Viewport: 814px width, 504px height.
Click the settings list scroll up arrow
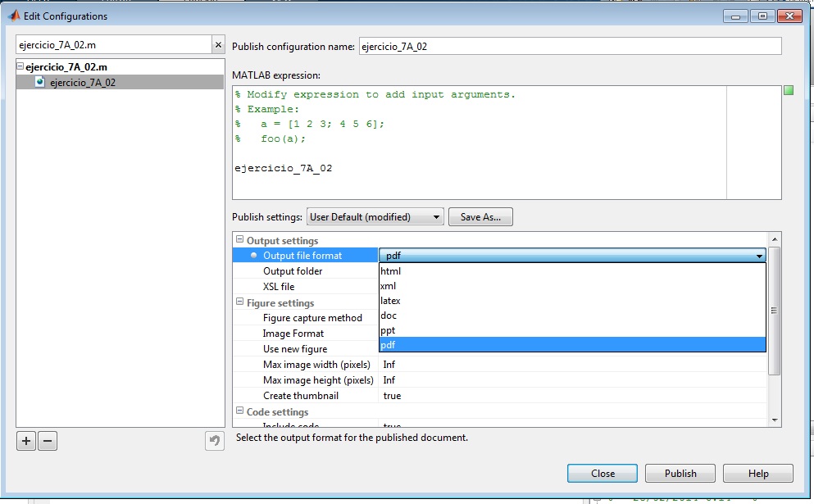point(775,239)
